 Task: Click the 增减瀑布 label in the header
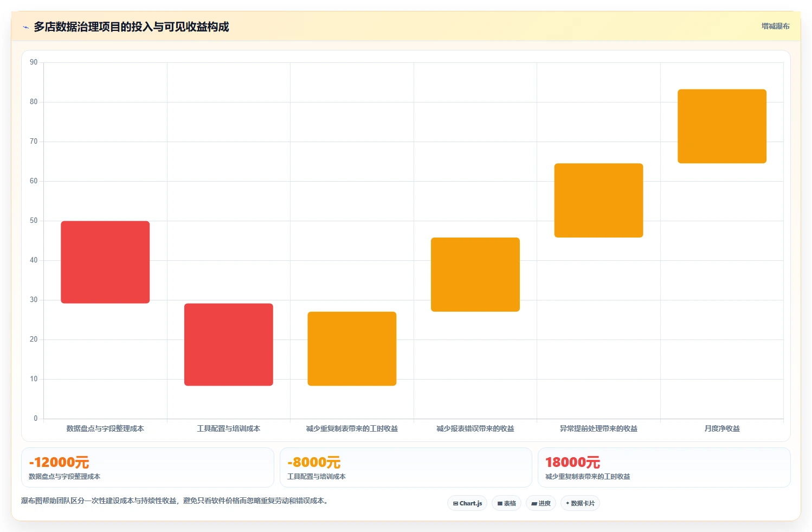[775, 26]
